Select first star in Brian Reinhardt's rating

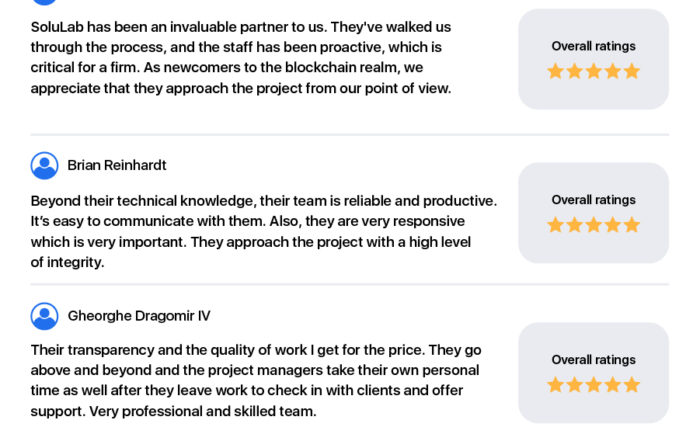tap(555, 225)
